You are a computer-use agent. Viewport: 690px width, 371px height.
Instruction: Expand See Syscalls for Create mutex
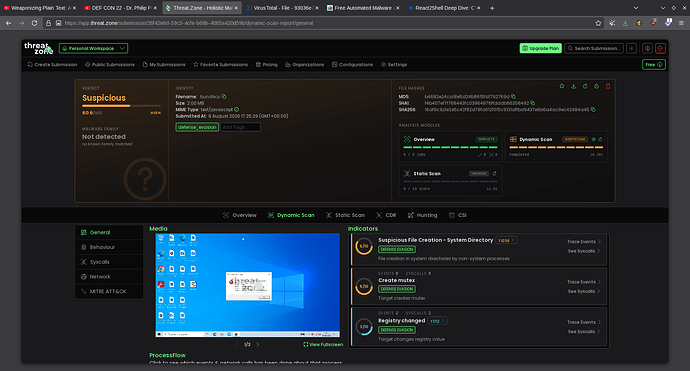tap(584, 291)
